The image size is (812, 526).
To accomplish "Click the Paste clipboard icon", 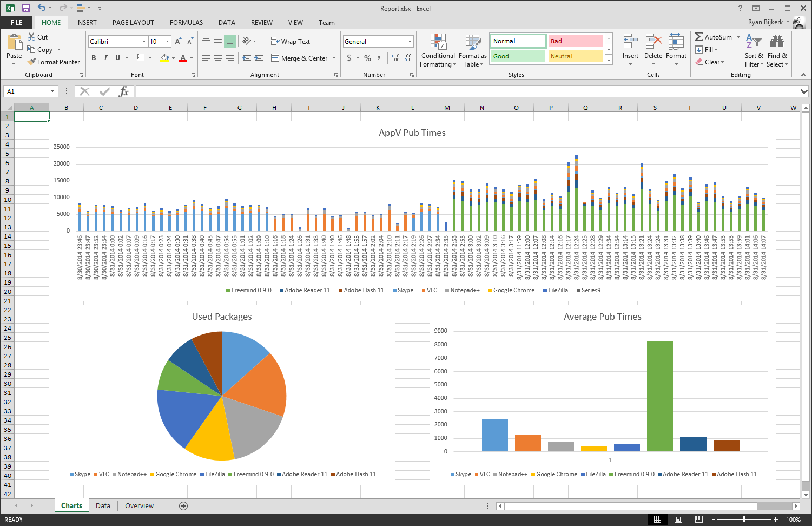I will click(14, 42).
